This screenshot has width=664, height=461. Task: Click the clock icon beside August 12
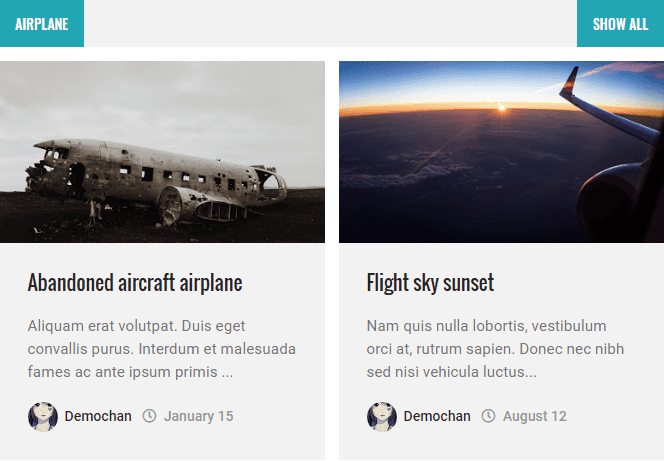click(x=488, y=416)
